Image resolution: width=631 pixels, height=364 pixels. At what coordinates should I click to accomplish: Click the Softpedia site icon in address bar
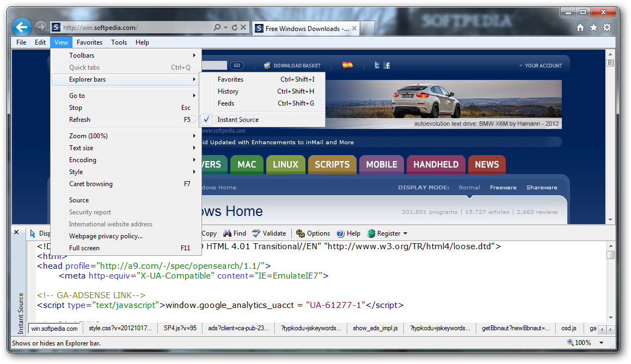(x=56, y=27)
